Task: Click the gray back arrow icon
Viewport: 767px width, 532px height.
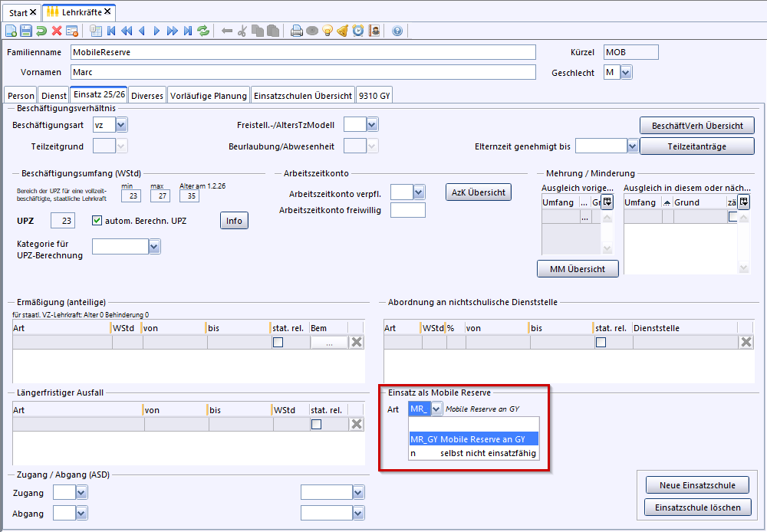Action: (226, 31)
